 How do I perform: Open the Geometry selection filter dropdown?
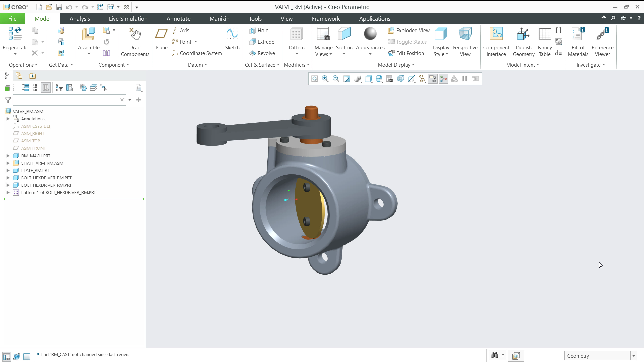[x=634, y=356]
